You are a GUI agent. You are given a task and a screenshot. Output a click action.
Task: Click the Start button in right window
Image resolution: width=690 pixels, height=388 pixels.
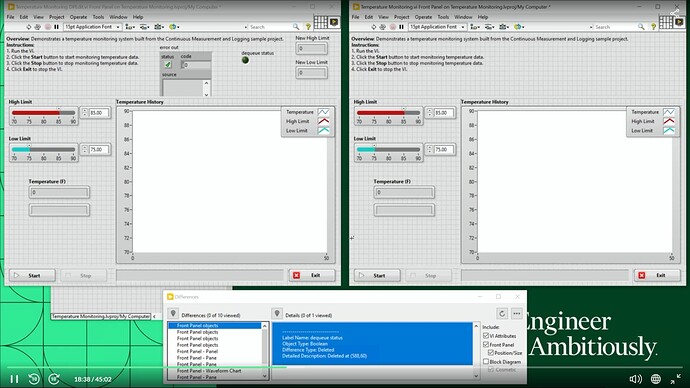click(x=377, y=275)
